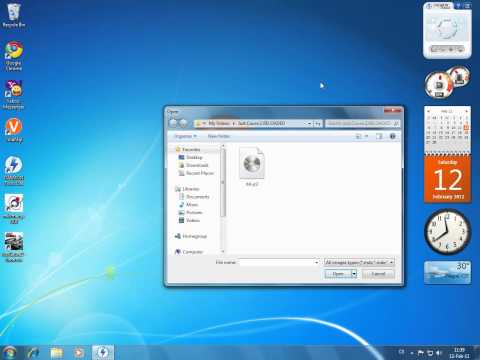This screenshot has height=360, width=480.
Task: Open the address bar history dropdown
Action: [x=310, y=123]
